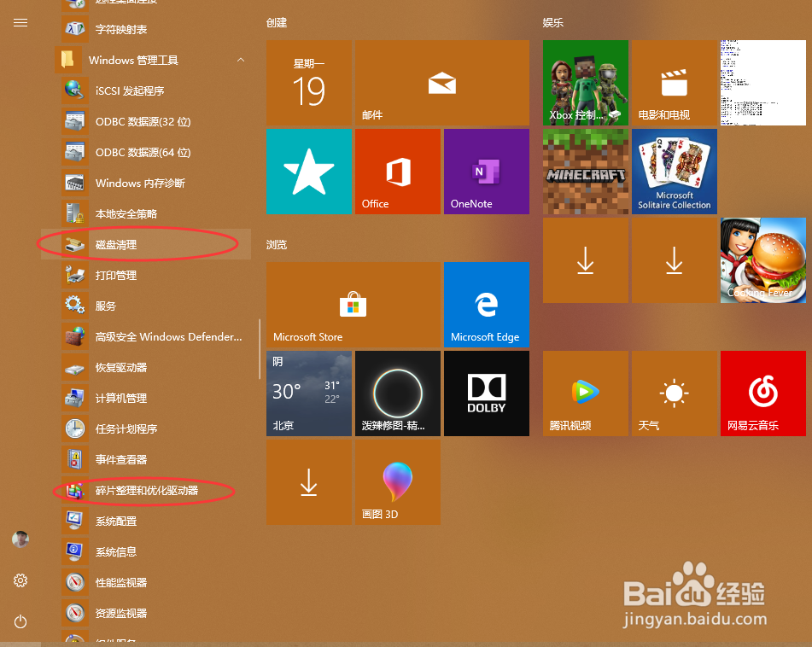The width and height of the screenshot is (812, 647).
Task: Open the 网易云音乐 tile
Action: (x=763, y=393)
